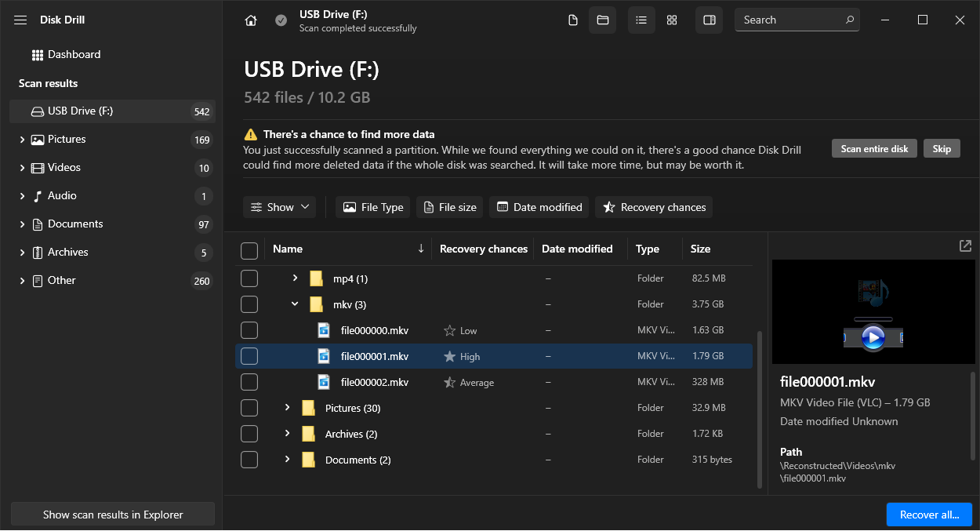The height and width of the screenshot is (531, 980).
Task: Click the file list vertical scrollbar
Action: click(x=759, y=408)
